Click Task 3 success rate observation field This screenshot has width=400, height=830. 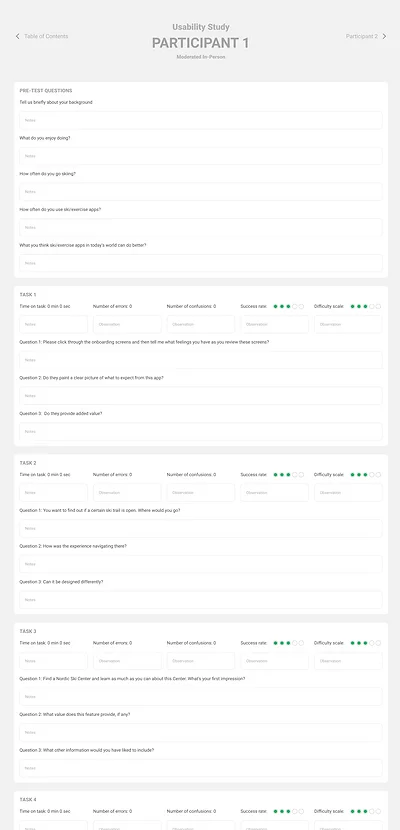coord(275,661)
